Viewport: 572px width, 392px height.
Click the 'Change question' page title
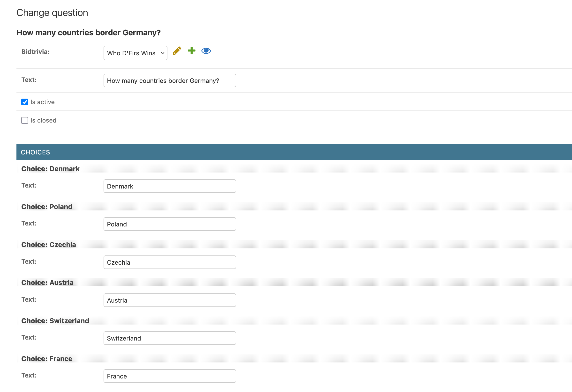click(x=52, y=13)
